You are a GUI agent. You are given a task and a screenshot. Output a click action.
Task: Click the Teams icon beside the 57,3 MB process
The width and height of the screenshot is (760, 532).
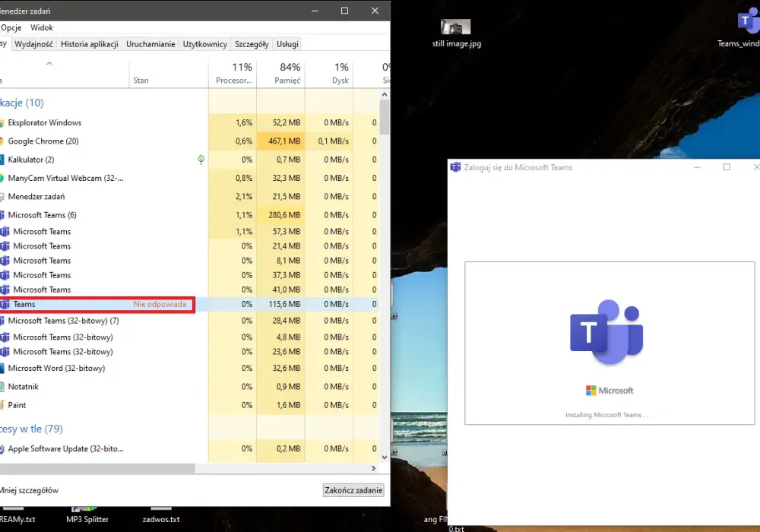point(5,232)
